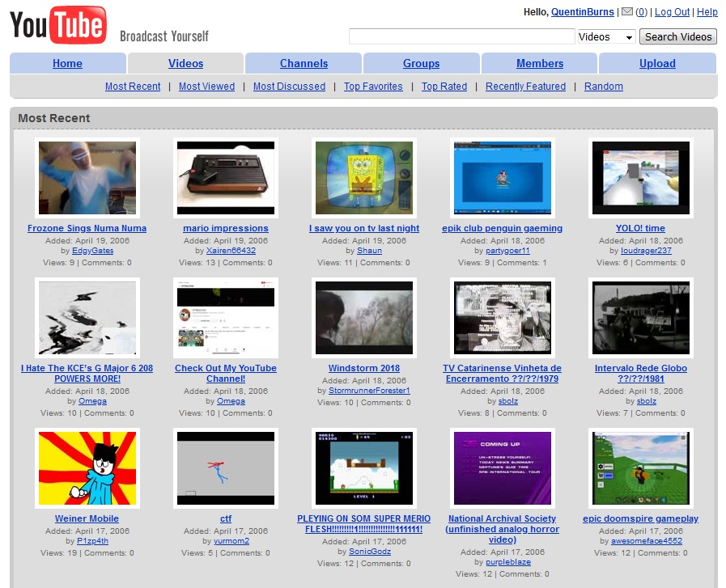The height and width of the screenshot is (588, 726).
Task: Open 'Windstorm 2018' video
Action: (x=364, y=368)
